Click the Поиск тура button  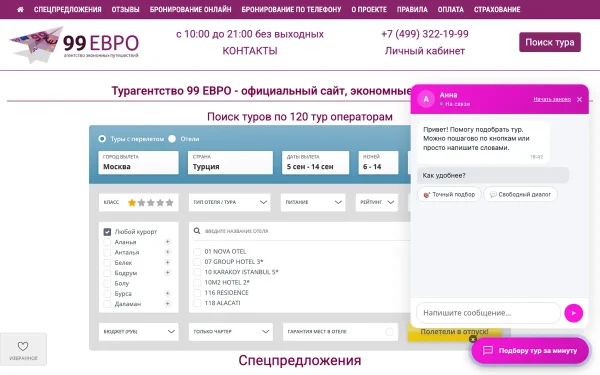point(550,42)
